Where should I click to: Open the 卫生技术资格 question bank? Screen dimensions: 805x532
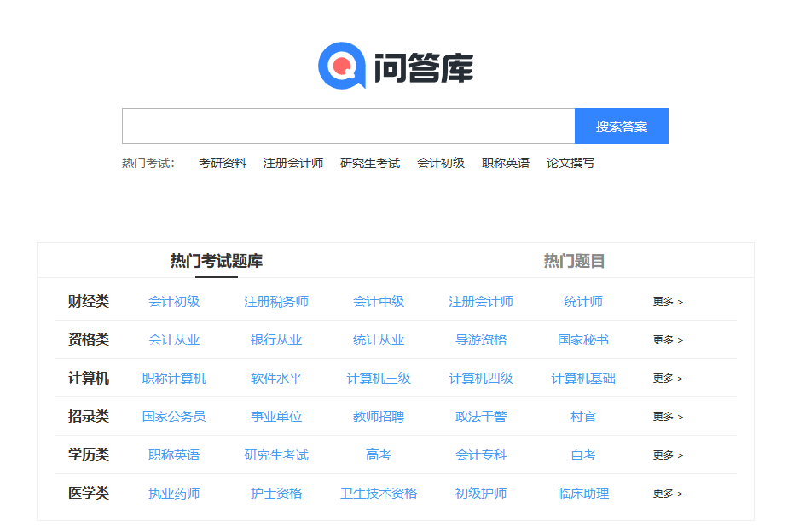coord(379,494)
